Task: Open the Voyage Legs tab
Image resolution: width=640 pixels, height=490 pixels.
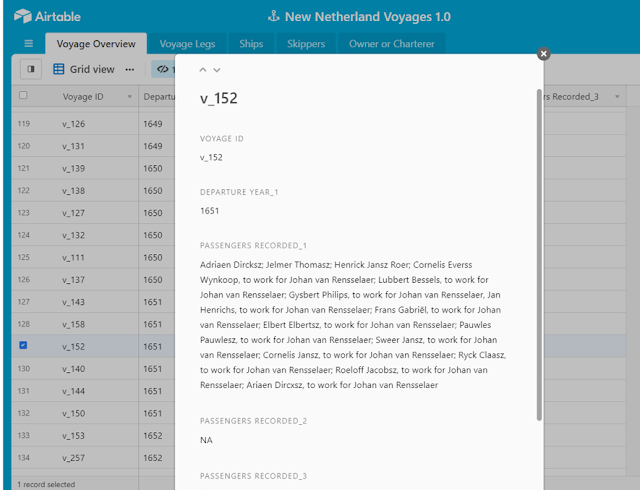Action: click(x=187, y=44)
